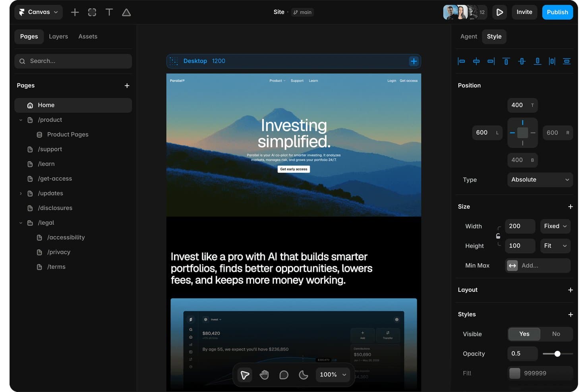Set Visible to Yes
This screenshot has width=588, height=392.
pyautogui.click(x=524, y=334)
